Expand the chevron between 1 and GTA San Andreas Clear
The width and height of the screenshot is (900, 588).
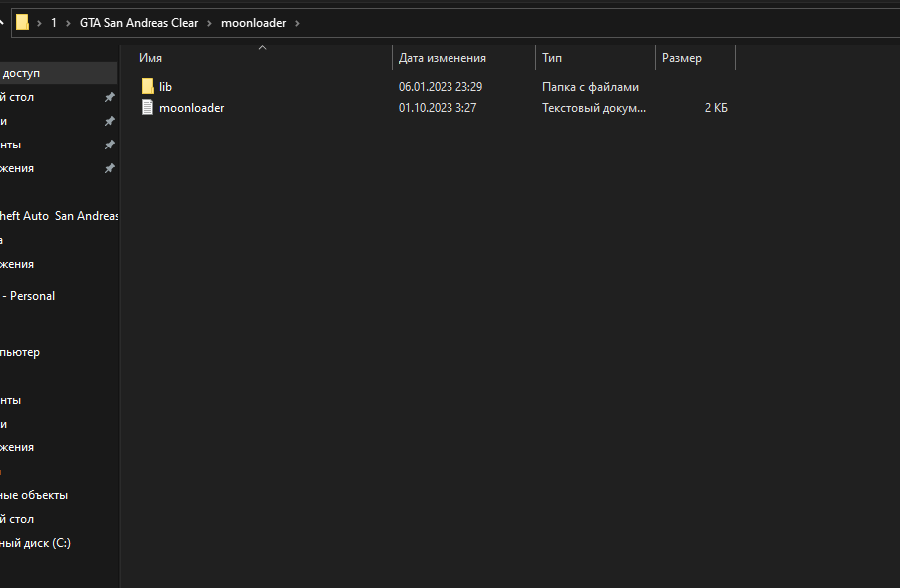[68, 22]
